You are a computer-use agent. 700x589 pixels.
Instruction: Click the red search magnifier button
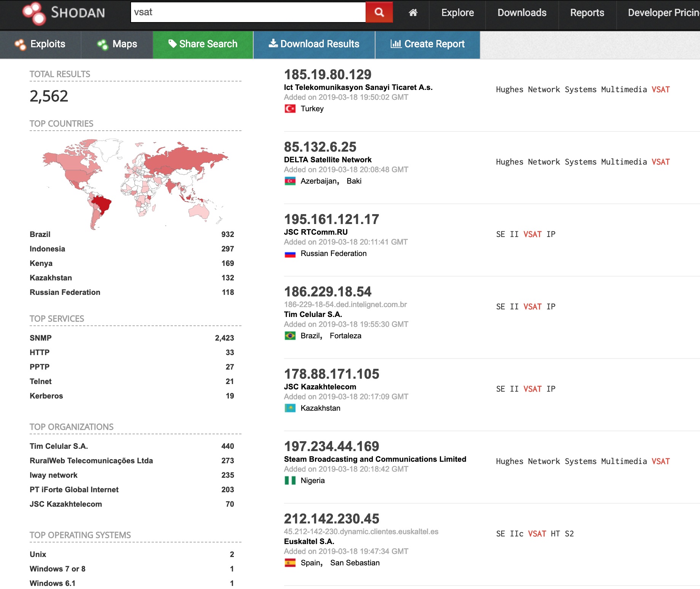coord(379,12)
